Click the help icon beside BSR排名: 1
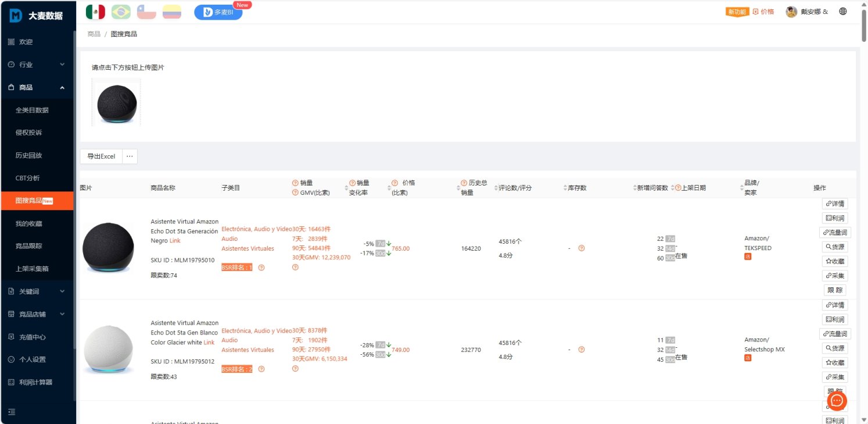Image resolution: width=868 pixels, height=424 pixels. click(261, 268)
